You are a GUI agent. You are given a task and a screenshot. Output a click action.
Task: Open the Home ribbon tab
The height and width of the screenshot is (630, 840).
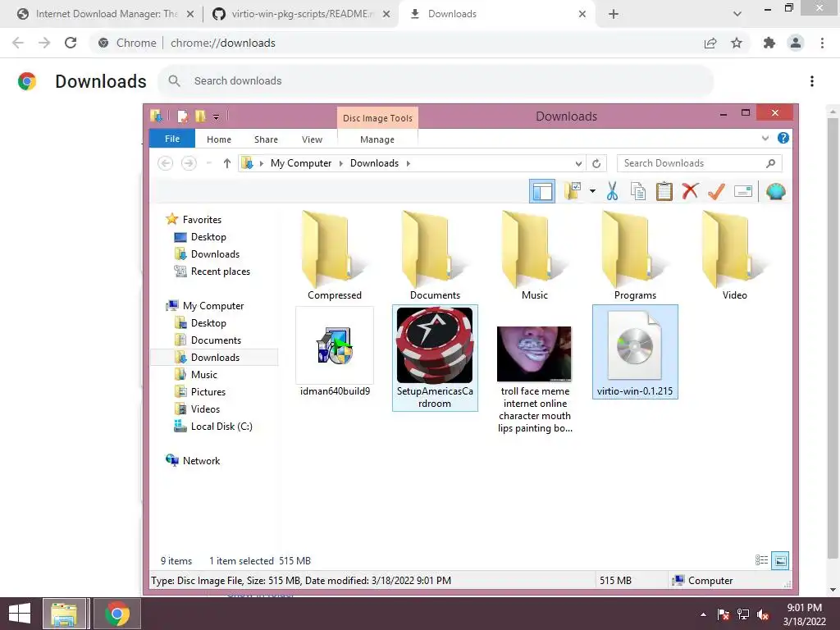(219, 139)
